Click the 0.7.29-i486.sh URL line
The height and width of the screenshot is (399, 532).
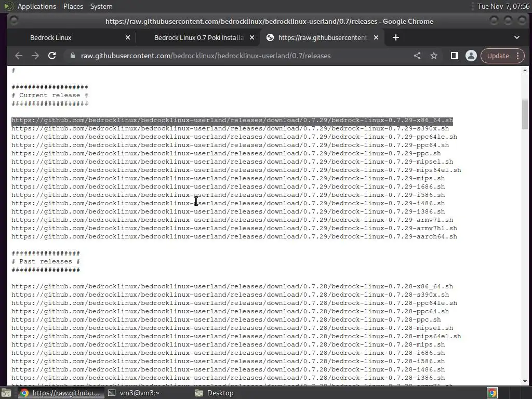[x=228, y=204]
